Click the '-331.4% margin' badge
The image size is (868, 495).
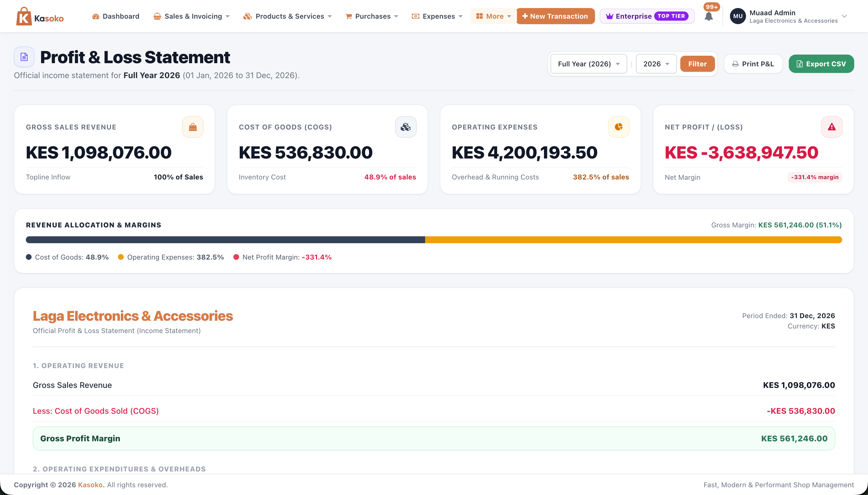tap(815, 177)
